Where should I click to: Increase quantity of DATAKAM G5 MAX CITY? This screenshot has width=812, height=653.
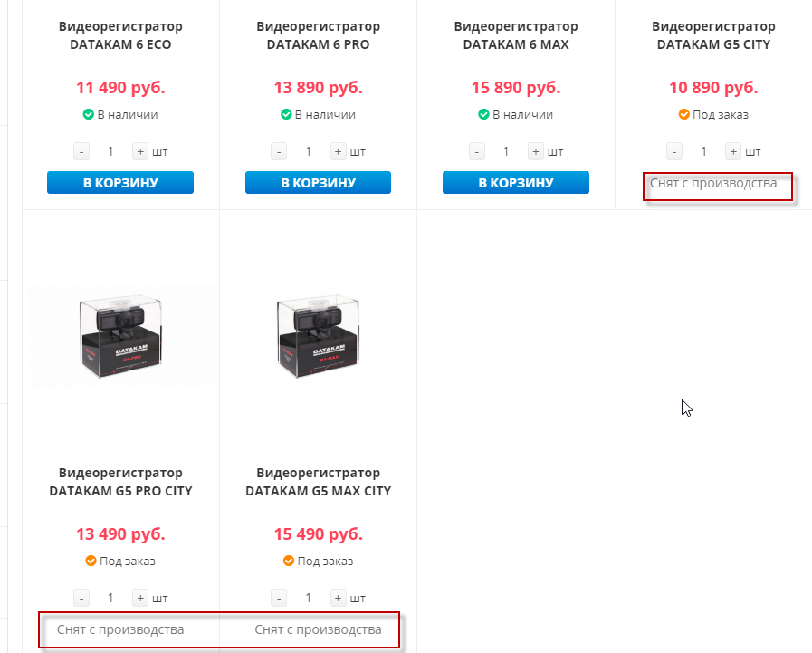338,598
